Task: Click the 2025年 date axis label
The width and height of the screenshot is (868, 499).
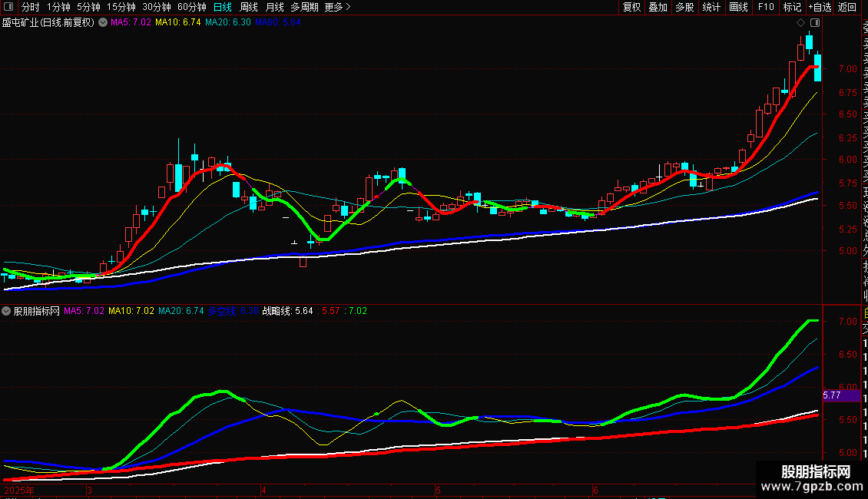Action: coord(19,490)
